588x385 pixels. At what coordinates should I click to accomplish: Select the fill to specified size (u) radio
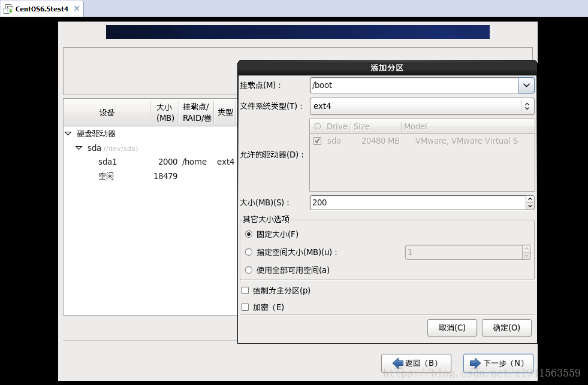coord(249,253)
